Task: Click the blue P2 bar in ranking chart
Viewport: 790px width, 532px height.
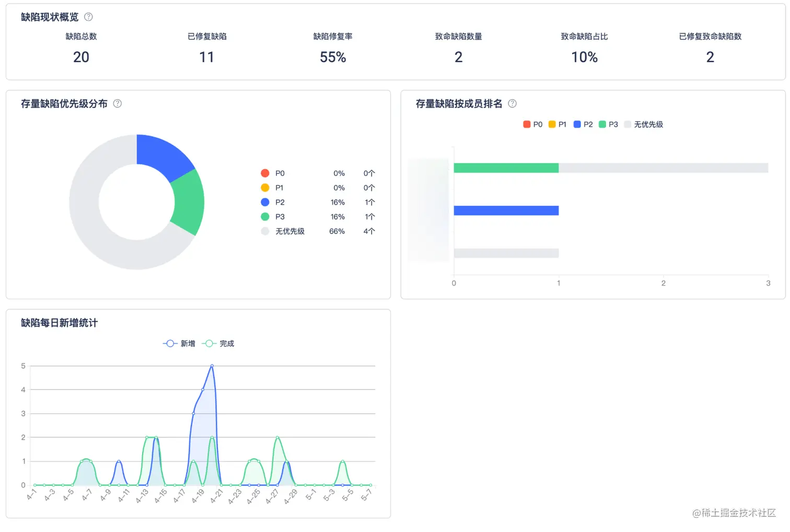Action: 506,210
